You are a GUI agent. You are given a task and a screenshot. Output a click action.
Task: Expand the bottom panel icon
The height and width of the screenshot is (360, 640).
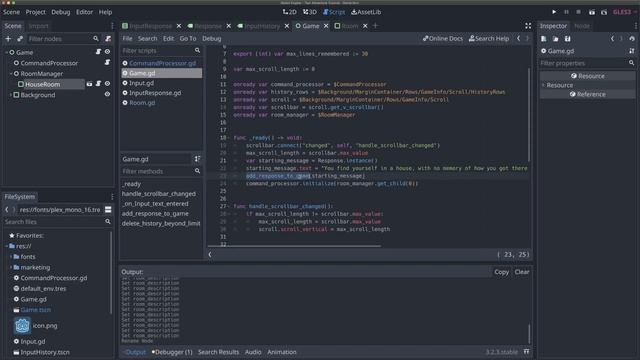click(x=527, y=351)
